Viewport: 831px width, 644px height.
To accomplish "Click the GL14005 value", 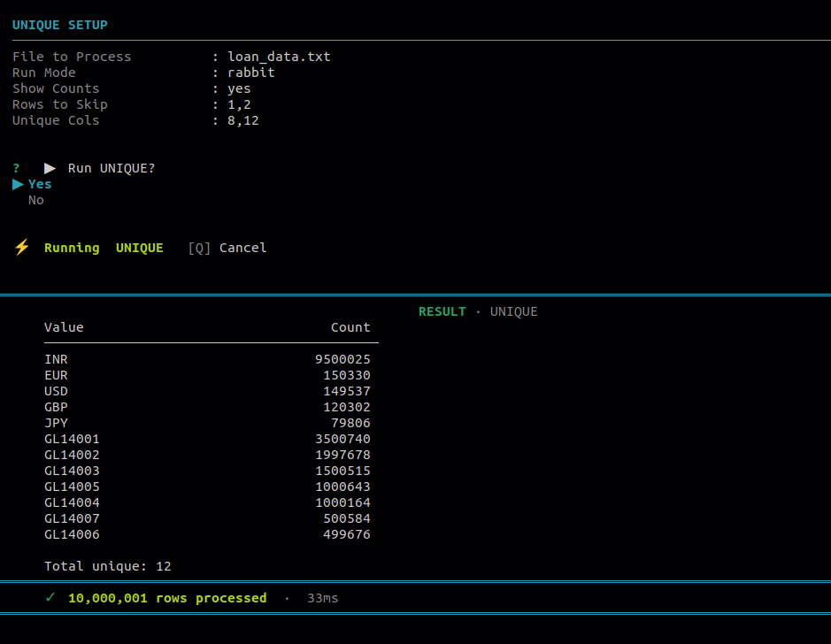I will coord(72,487).
